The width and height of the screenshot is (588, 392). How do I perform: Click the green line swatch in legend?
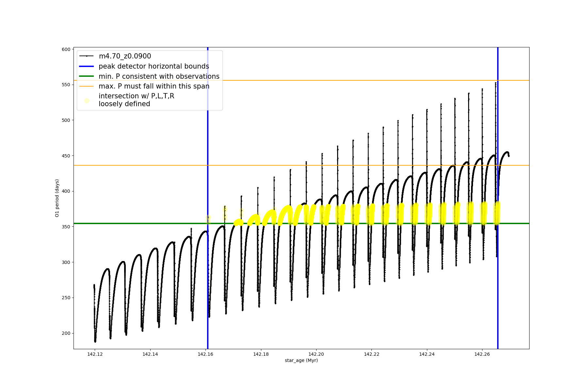pos(87,76)
